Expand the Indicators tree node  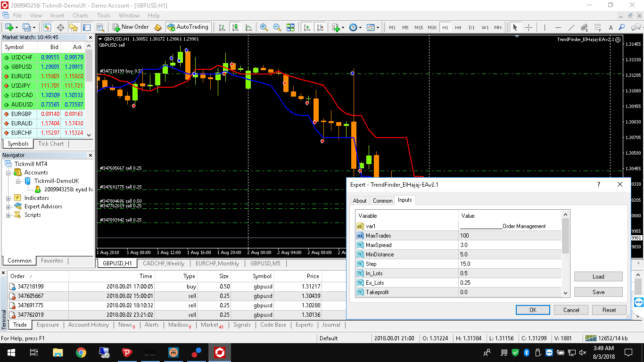[8, 198]
